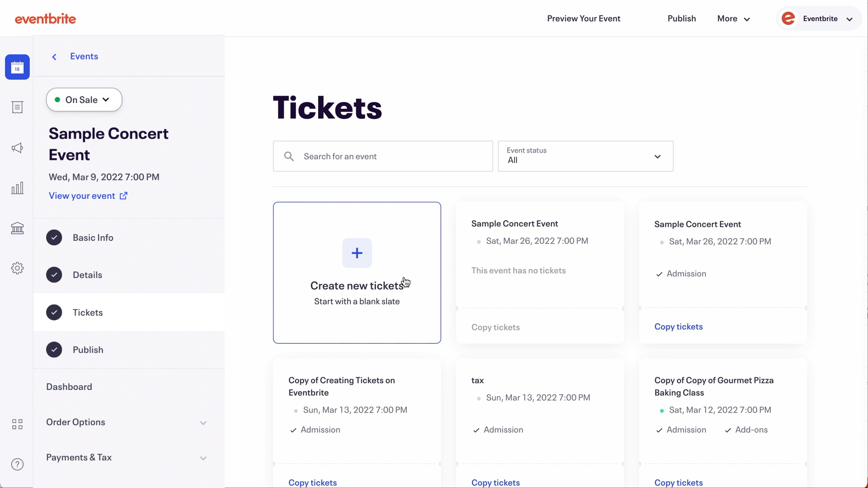Open the calendar/events icon in sidebar
The height and width of the screenshot is (488, 868).
(17, 67)
